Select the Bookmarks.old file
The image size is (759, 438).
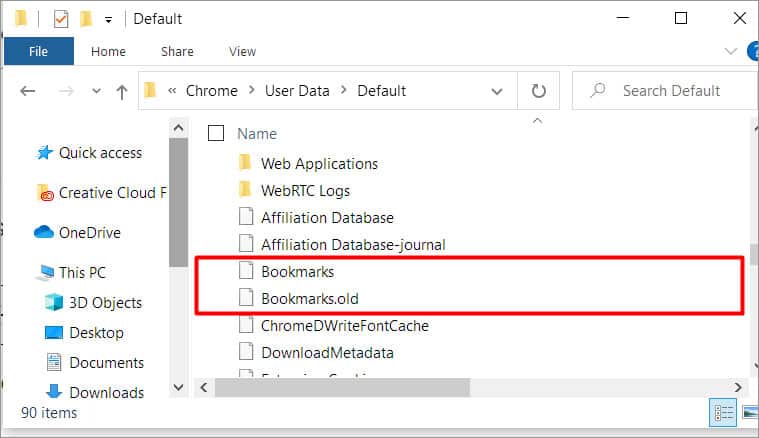click(310, 299)
